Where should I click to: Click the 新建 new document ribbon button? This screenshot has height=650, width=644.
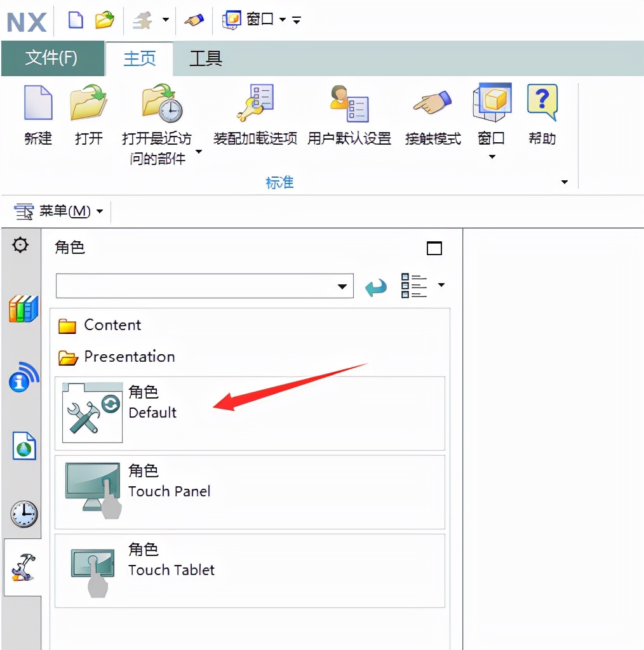[x=38, y=114]
